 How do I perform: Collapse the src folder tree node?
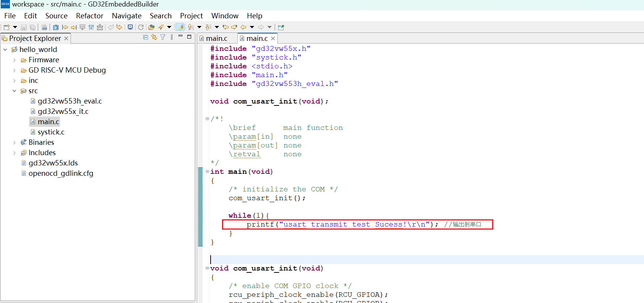coord(14,91)
